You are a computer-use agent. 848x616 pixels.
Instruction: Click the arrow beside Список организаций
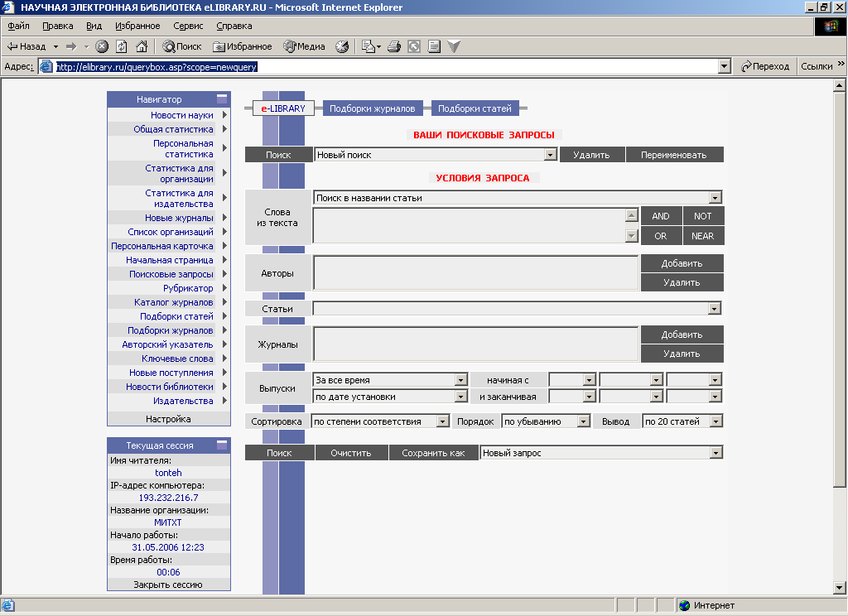(224, 232)
